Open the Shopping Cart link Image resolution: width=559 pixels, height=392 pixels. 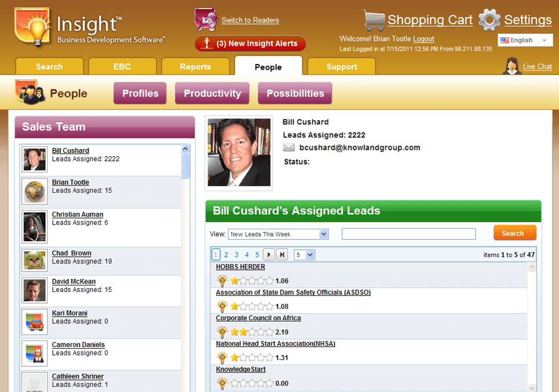coord(430,20)
